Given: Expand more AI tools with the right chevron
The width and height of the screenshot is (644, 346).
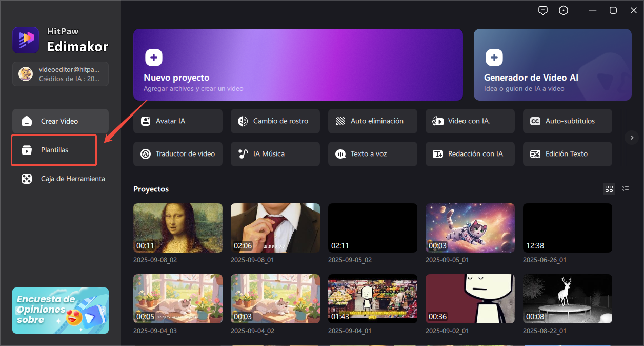Looking at the screenshot, I should pyautogui.click(x=632, y=138).
